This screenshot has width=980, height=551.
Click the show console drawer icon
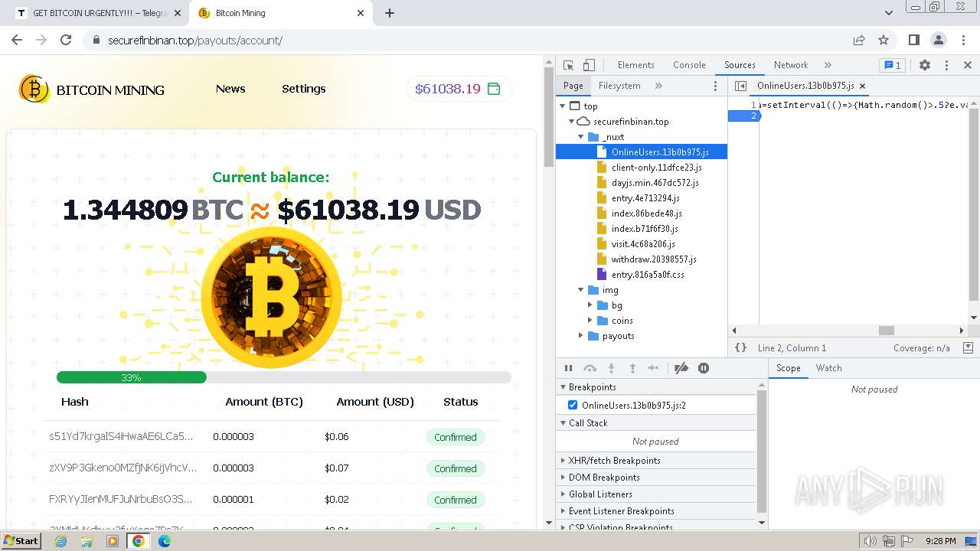coord(968,347)
